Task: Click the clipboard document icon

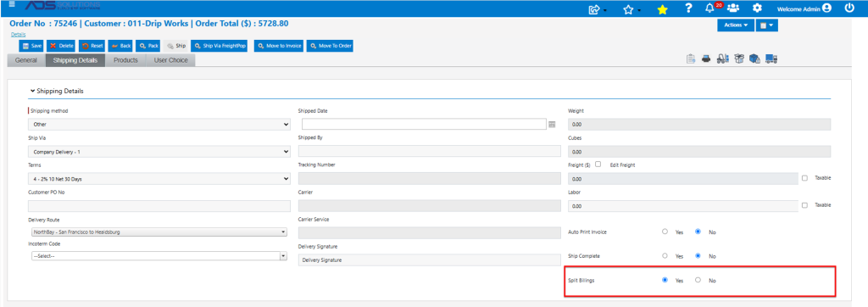Action: 691,59
